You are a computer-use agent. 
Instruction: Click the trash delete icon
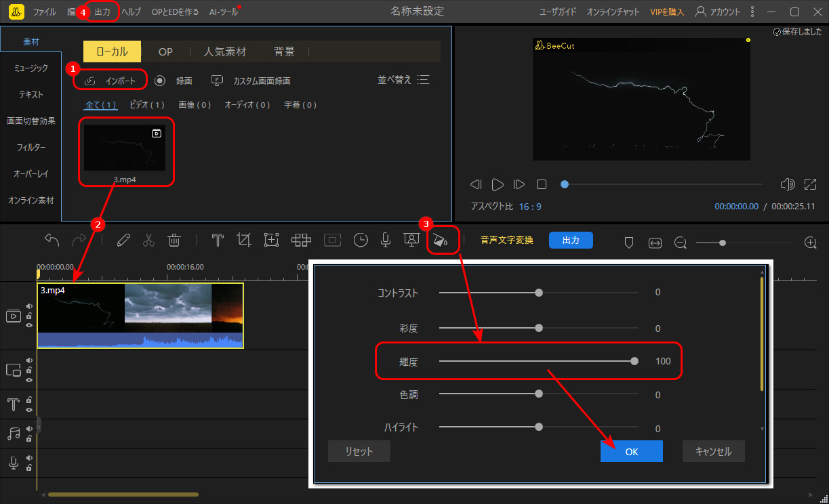click(174, 240)
